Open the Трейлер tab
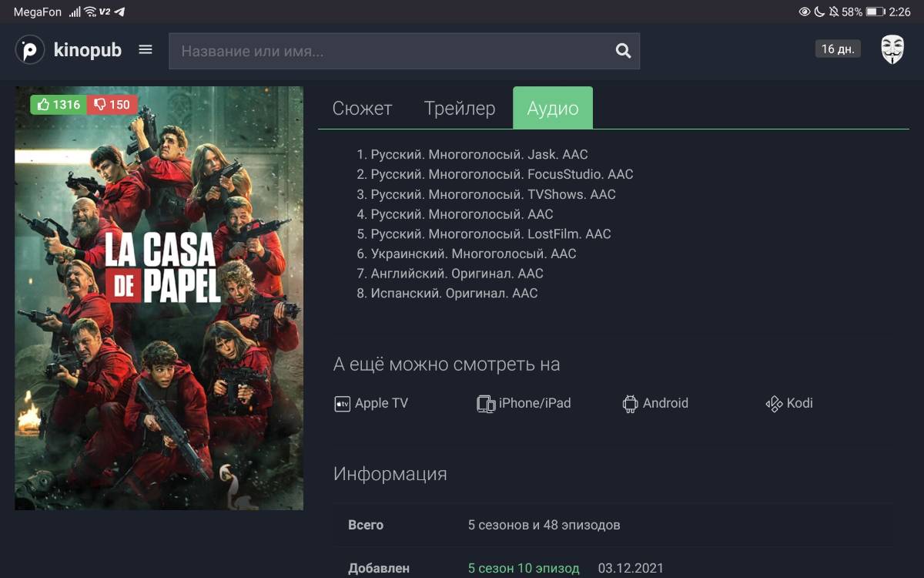The image size is (924, 578). [x=460, y=109]
